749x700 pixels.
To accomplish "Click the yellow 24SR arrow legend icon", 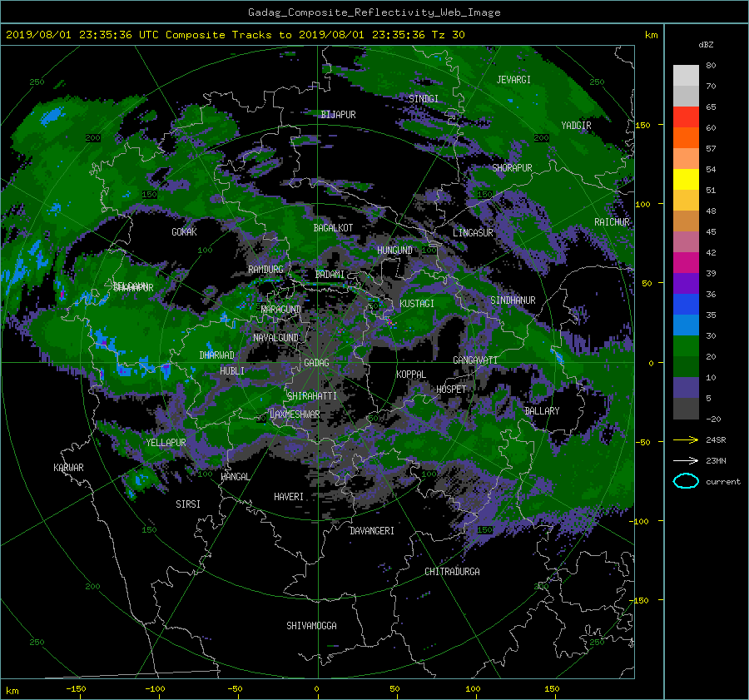I will click(x=686, y=440).
